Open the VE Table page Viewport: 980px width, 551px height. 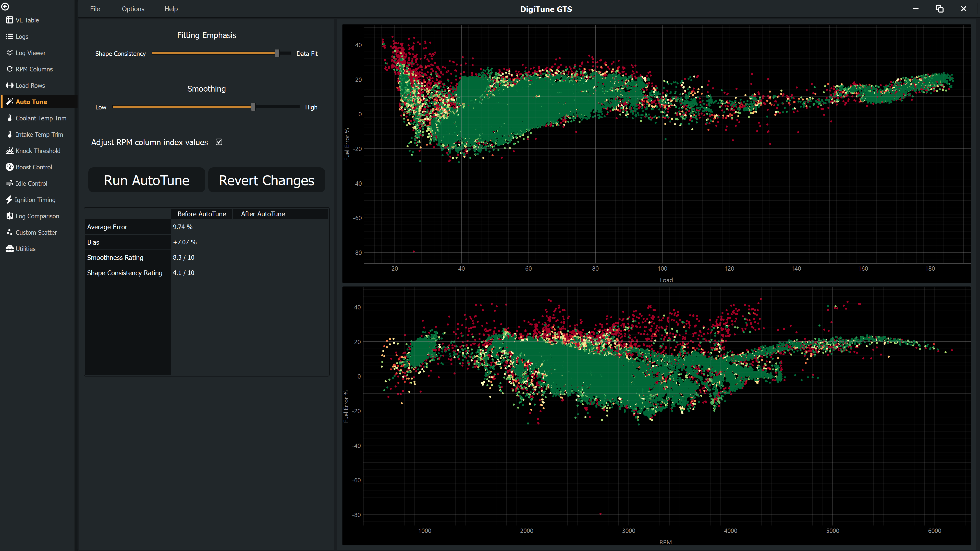click(x=27, y=20)
